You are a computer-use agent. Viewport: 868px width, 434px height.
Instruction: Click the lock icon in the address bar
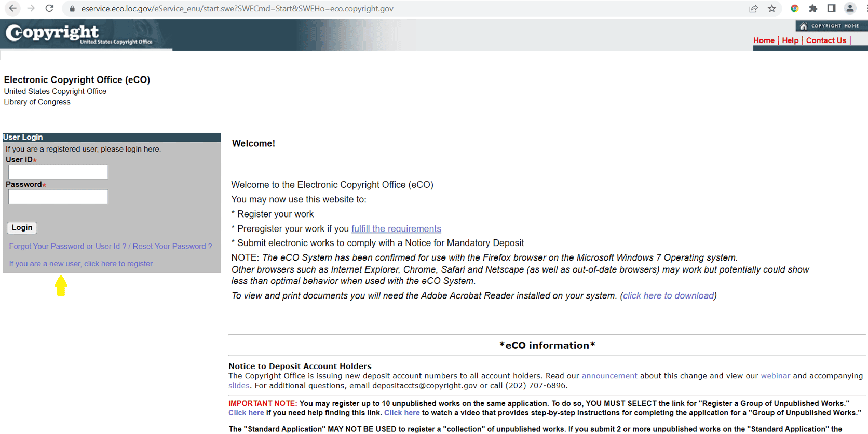coord(72,9)
